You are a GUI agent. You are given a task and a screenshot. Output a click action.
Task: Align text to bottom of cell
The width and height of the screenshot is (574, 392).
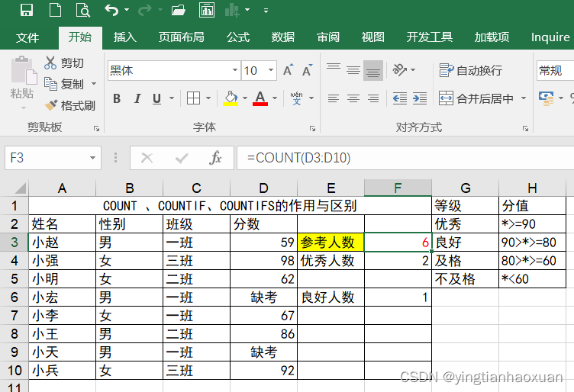coord(373,70)
